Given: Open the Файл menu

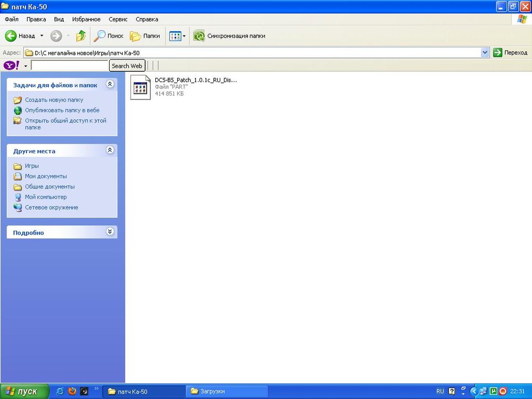Looking at the screenshot, I should click(x=11, y=19).
